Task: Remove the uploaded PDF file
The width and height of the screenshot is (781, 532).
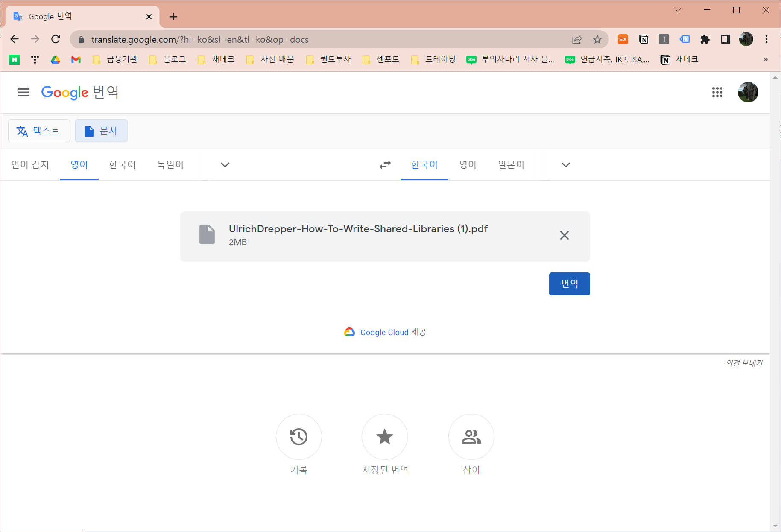Action: point(565,235)
